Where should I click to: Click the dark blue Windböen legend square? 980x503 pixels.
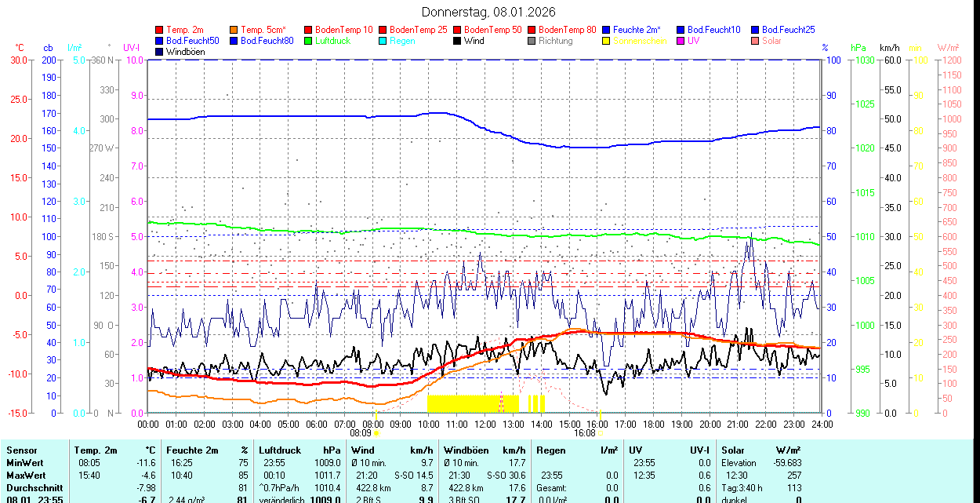coord(159,52)
